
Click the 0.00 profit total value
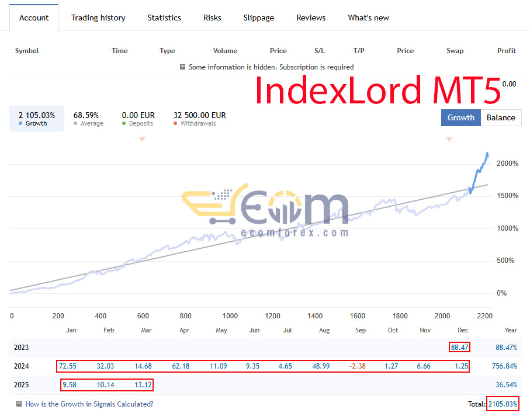509,84
